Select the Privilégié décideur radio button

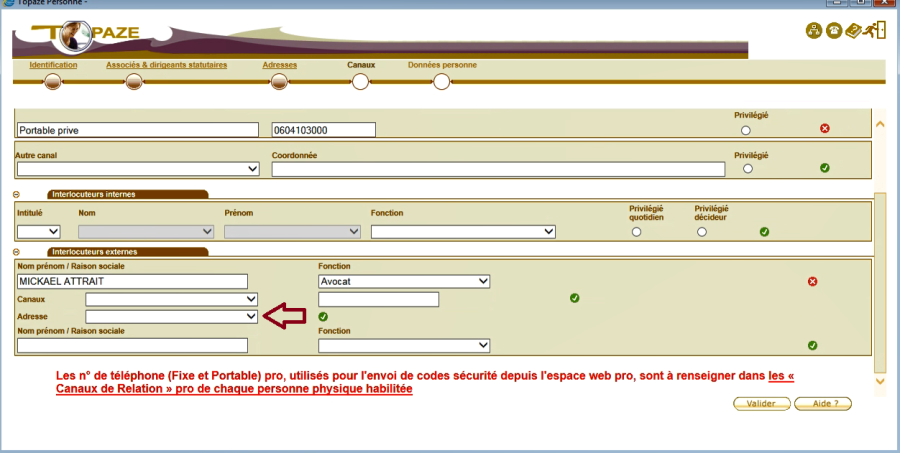click(x=702, y=232)
